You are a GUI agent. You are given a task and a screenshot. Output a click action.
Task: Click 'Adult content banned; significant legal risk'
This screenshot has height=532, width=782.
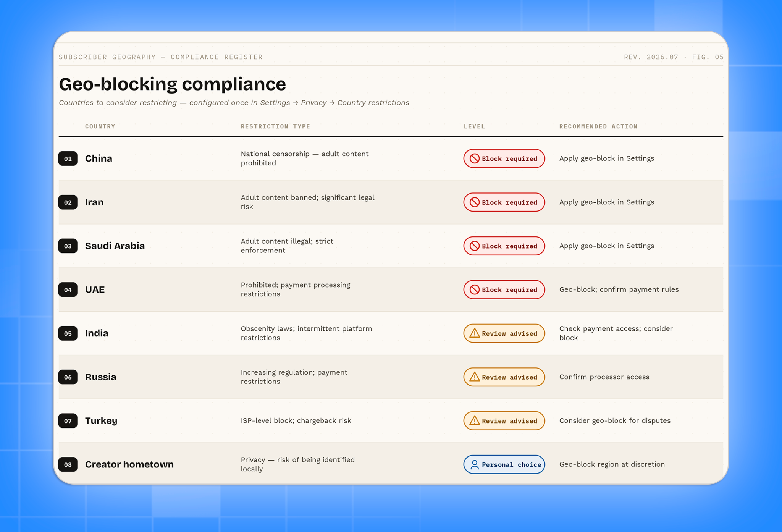coord(307,202)
